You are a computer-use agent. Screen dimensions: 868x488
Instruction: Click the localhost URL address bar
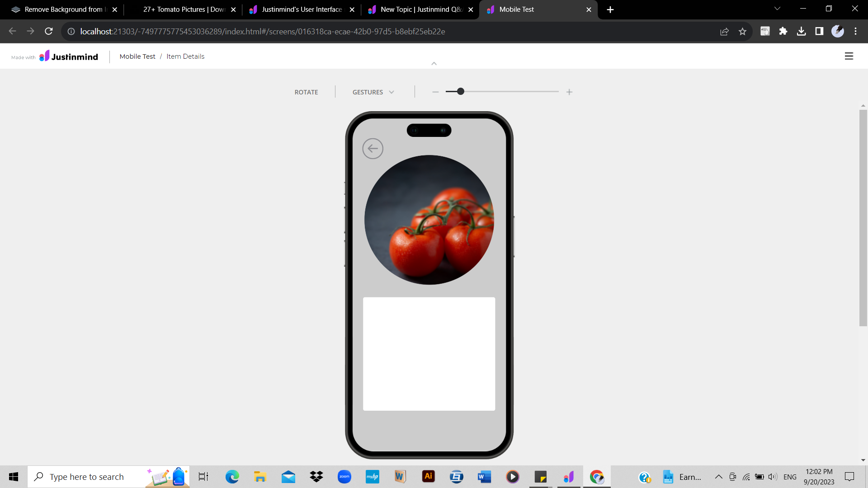(262, 31)
